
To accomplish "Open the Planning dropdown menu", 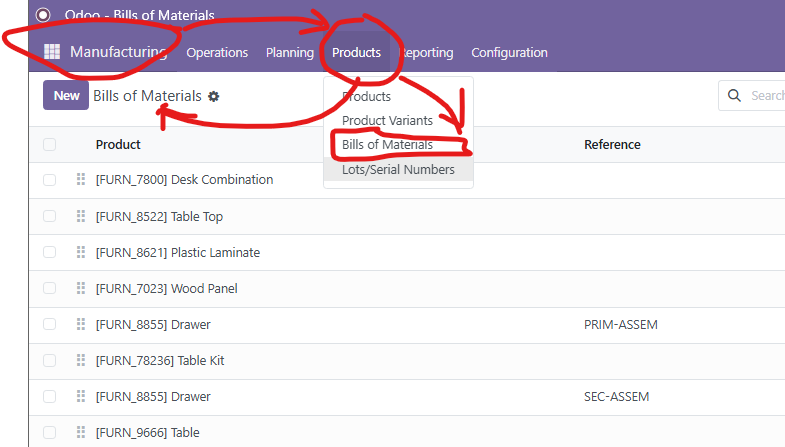I will click(290, 53).
